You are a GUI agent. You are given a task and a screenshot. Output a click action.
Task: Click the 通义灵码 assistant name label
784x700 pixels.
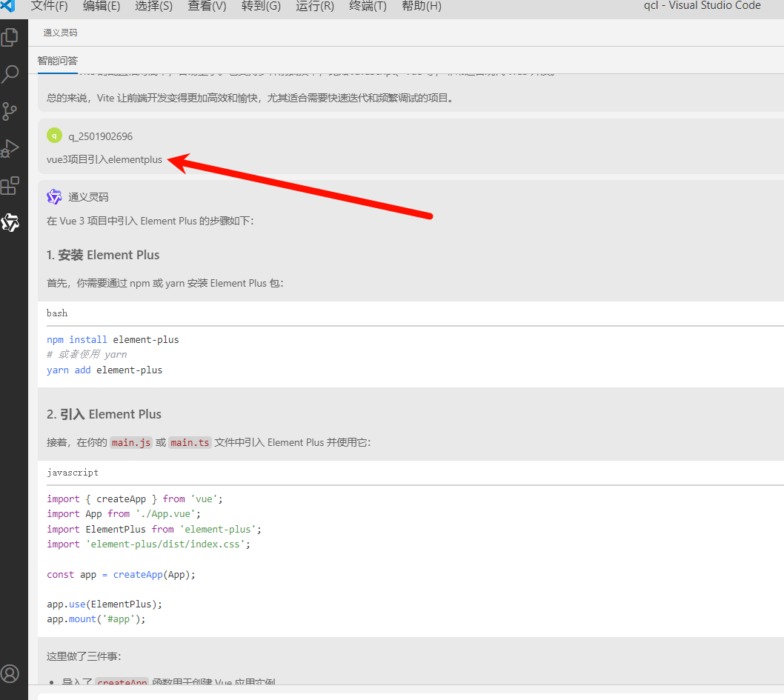tap(88, 197)
